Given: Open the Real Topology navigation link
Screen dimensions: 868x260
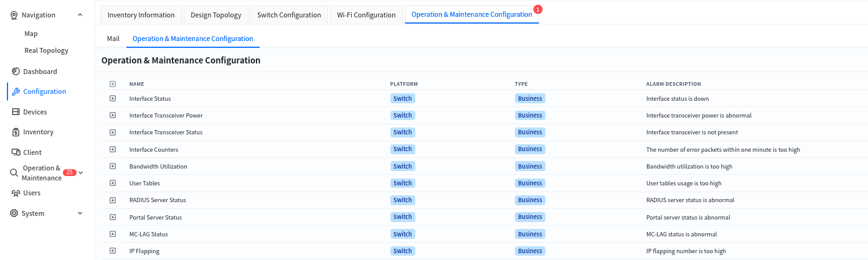Looking at the screenshot, I should click(46, 50).
